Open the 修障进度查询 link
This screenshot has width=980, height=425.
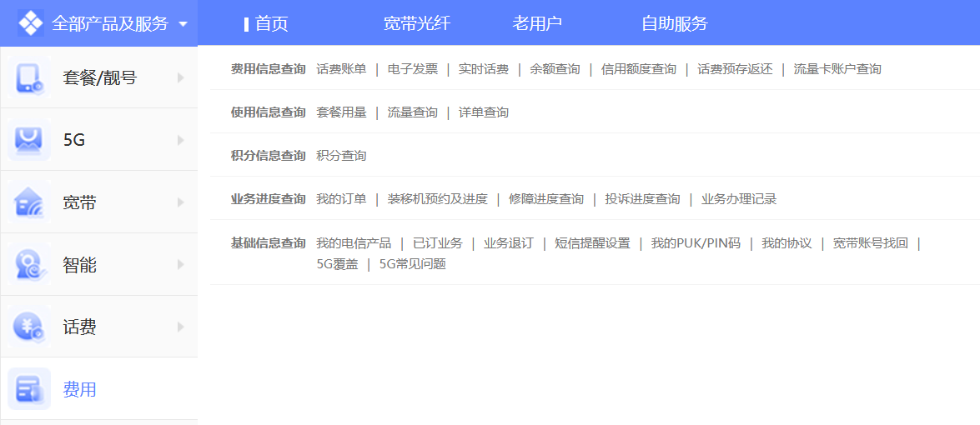coord(546,199)
